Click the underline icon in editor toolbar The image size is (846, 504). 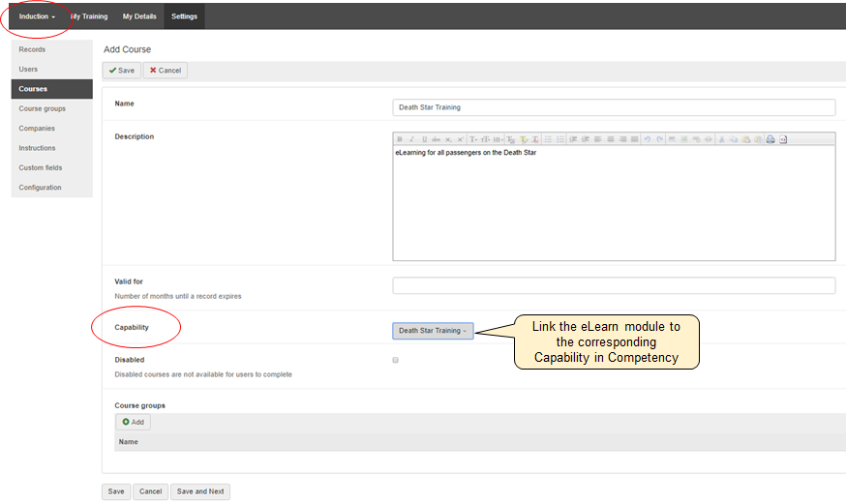[x=424, y=139]
